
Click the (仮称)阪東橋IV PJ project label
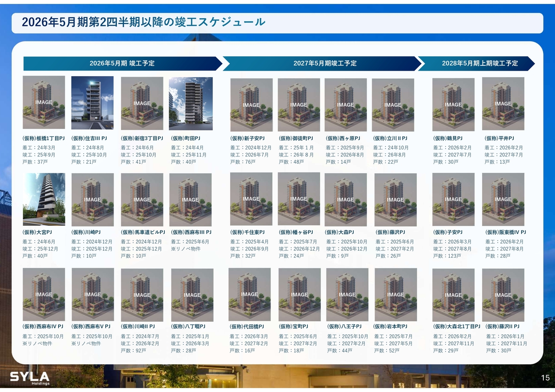506,232
